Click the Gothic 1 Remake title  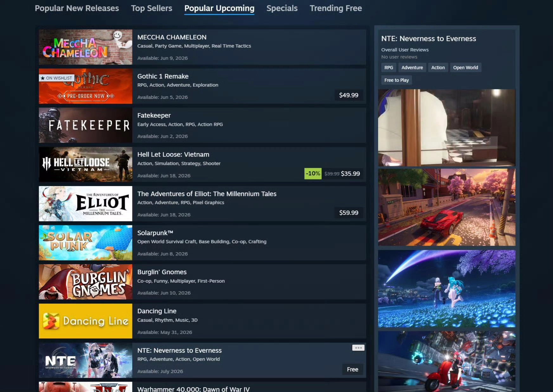point(163,76)
